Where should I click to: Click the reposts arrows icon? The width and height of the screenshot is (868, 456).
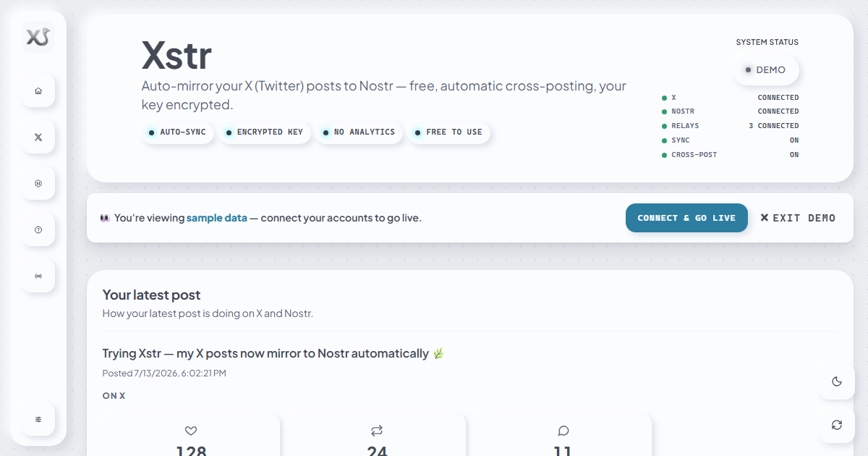tap(377, 431)
